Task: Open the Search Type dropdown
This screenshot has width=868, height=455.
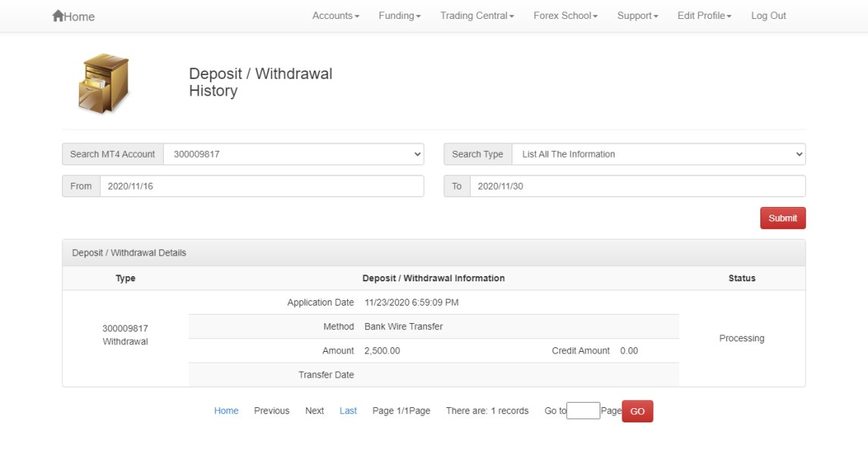Action: [658, 154]
